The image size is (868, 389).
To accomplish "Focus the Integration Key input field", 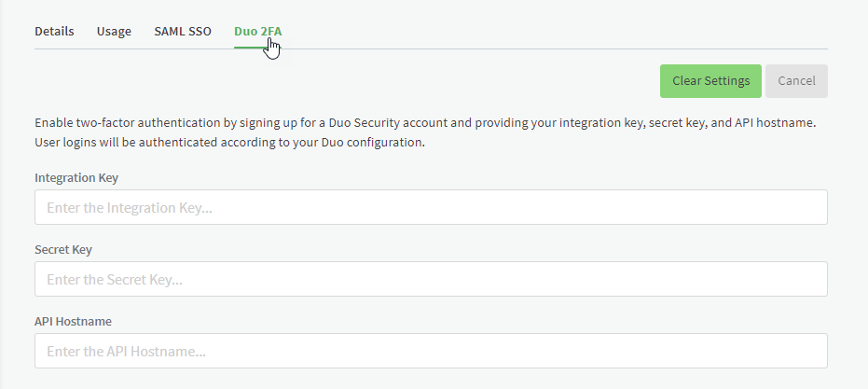I will 432,207.
